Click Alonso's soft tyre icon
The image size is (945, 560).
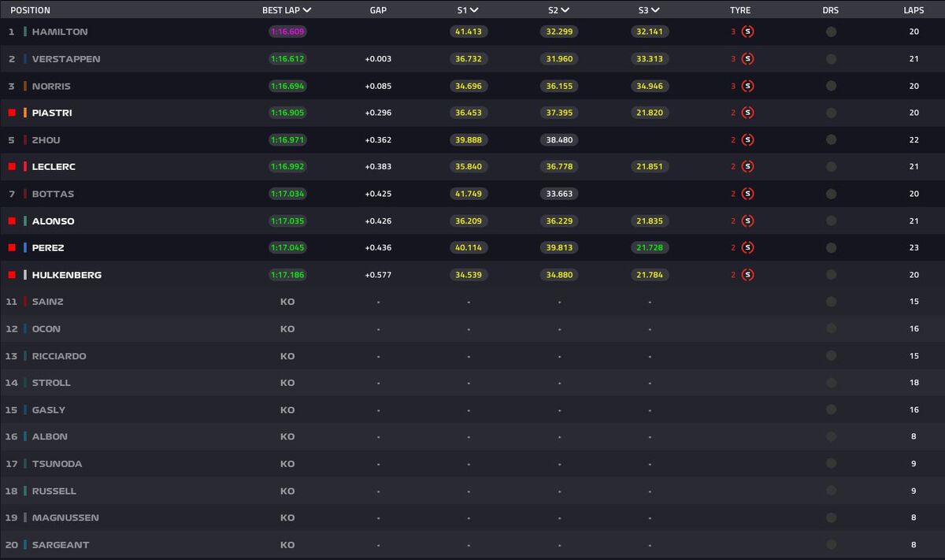[747, 221]
